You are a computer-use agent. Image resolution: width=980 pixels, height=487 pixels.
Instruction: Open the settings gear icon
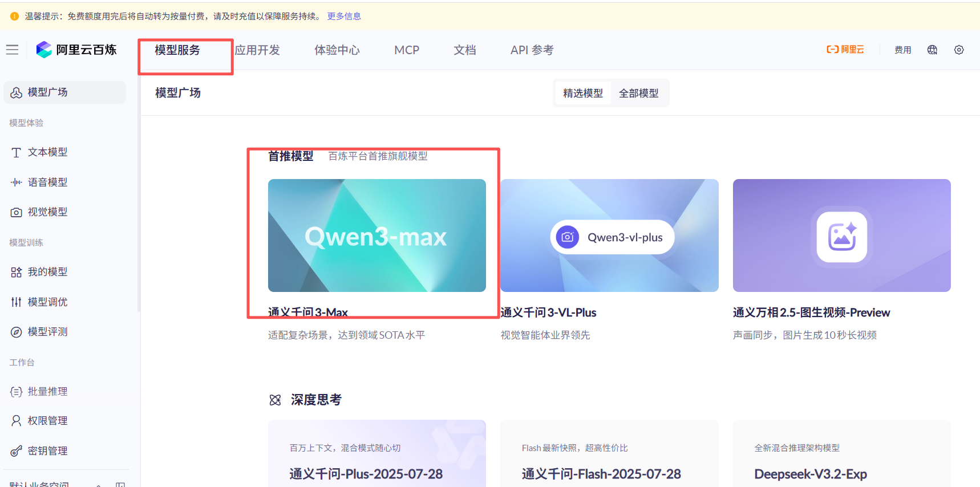point(959,50)
